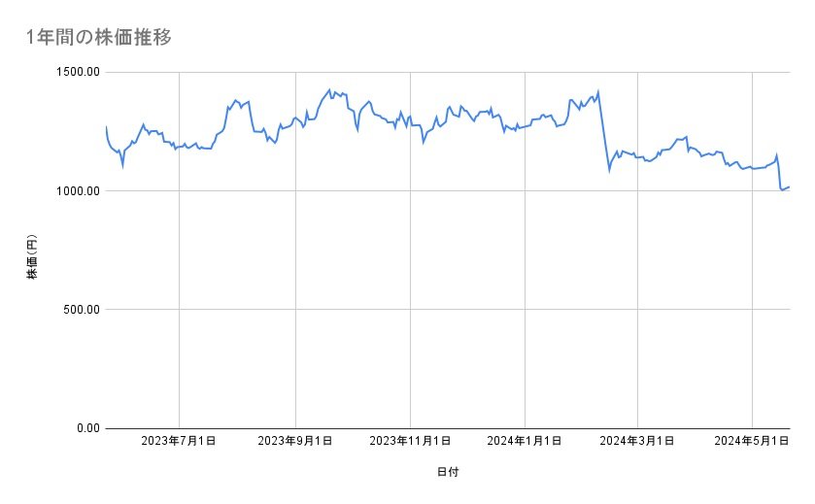This screenshot has height=504, width=815.
Task: Click the 2023年11月1日 date label
Action: (x=409, y=442)
